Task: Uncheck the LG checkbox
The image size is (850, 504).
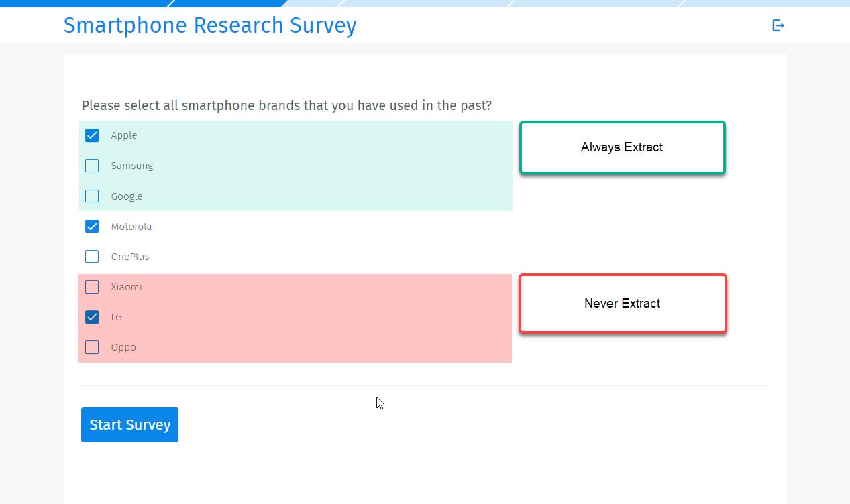Action: (x=92, y=316)
